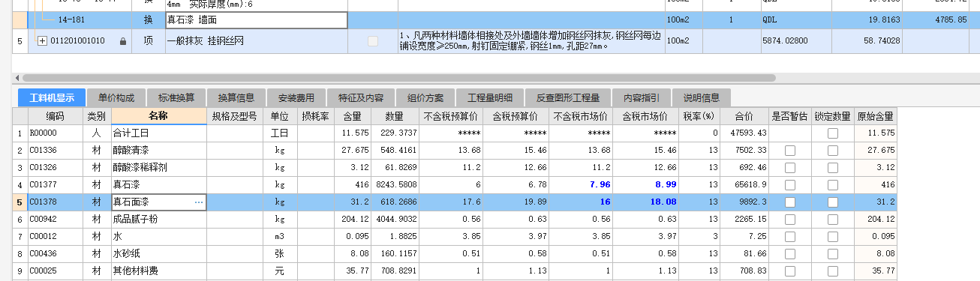This screenshot has width=980, height=281.
Task: Toggle the checkbox in 一般抹灰 挂钢丝网 row
Action: [373, 41]
